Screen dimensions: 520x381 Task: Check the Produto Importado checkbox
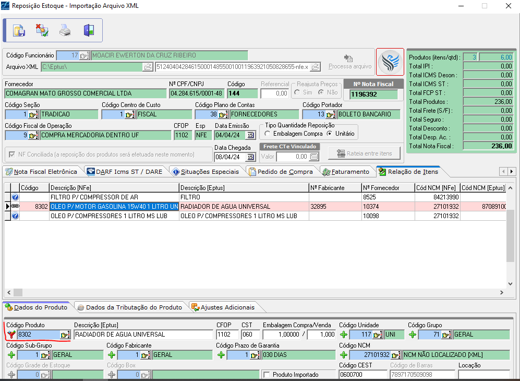tap(266, 375)
